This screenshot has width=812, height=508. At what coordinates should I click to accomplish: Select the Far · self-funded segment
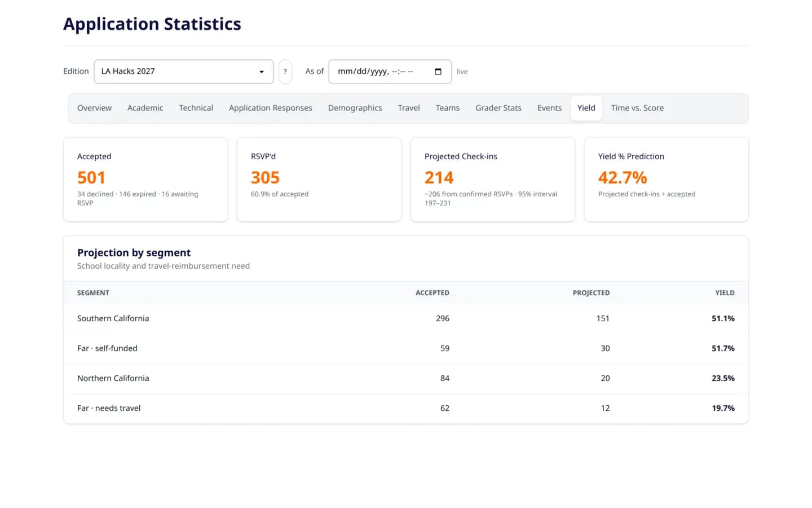tap(406, 348)
